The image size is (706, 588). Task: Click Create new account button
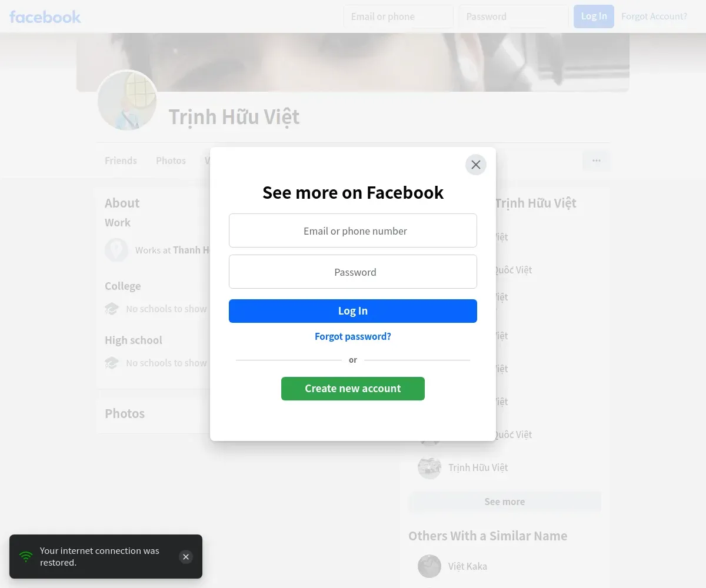[353, 389]
